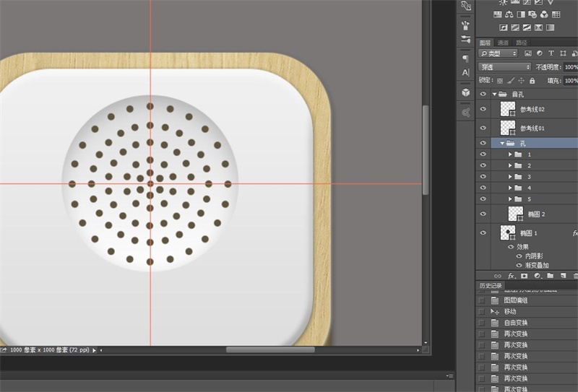Create a new group with folder icon
The image size is (578, 392).
pyautogui.click(x=550, y=276)
